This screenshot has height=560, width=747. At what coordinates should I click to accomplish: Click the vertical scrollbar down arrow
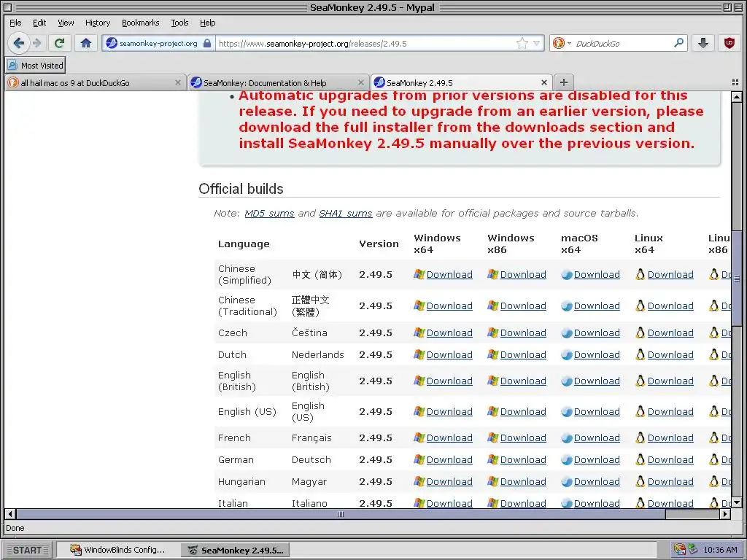pyautogui.click(x=737, y=503)
